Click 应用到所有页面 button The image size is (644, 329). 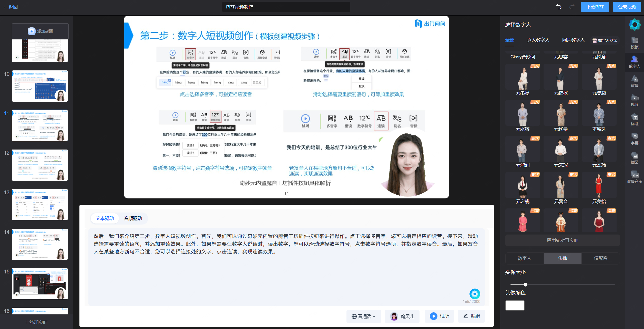(x=563, y=240)
